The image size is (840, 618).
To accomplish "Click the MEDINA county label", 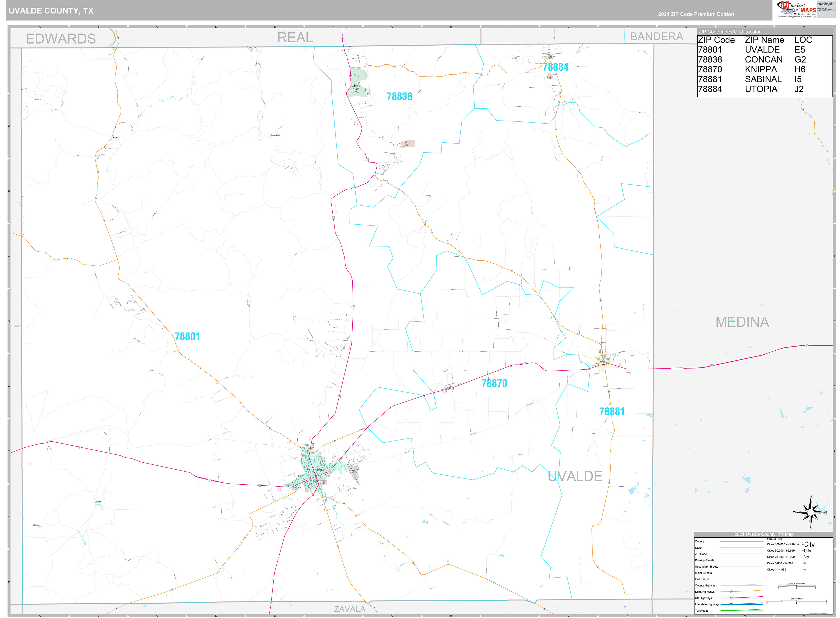I will (x=742, y=322).
